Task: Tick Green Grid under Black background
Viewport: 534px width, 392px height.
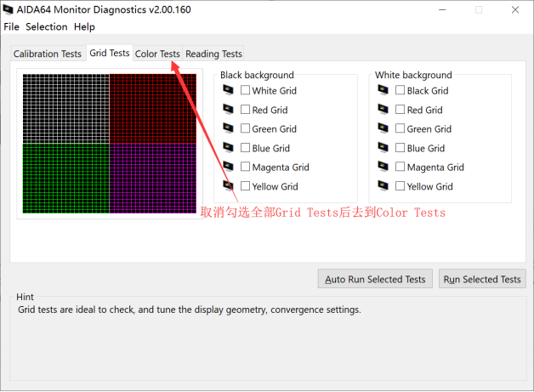Action: (x=245, y=128)
